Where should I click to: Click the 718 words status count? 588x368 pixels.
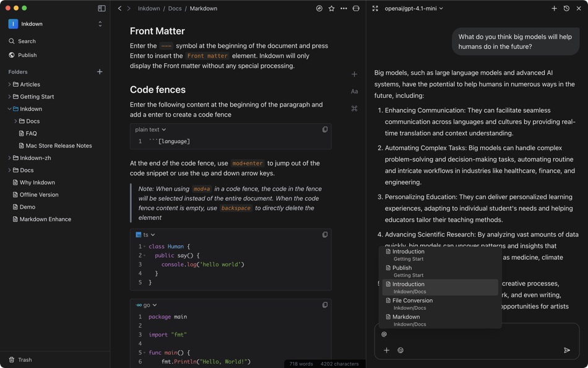(301, 364)
